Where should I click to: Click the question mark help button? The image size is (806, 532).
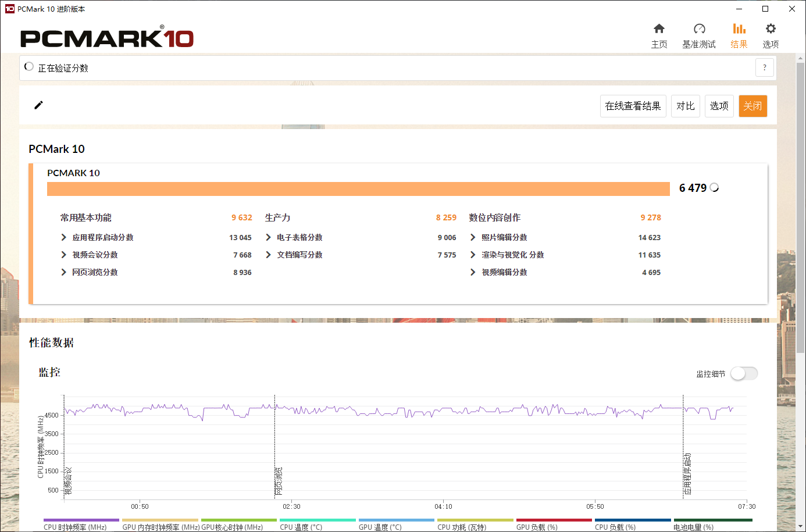tap(765, 67)
